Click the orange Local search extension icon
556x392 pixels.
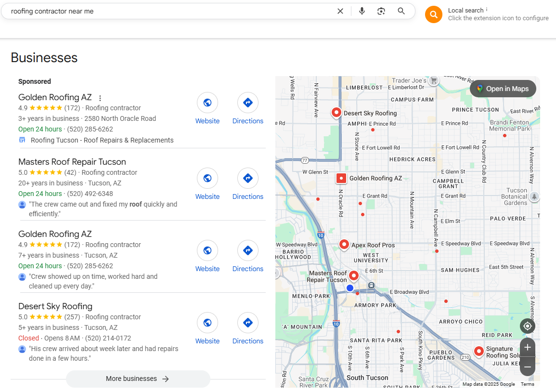click(x=433, y=14)
